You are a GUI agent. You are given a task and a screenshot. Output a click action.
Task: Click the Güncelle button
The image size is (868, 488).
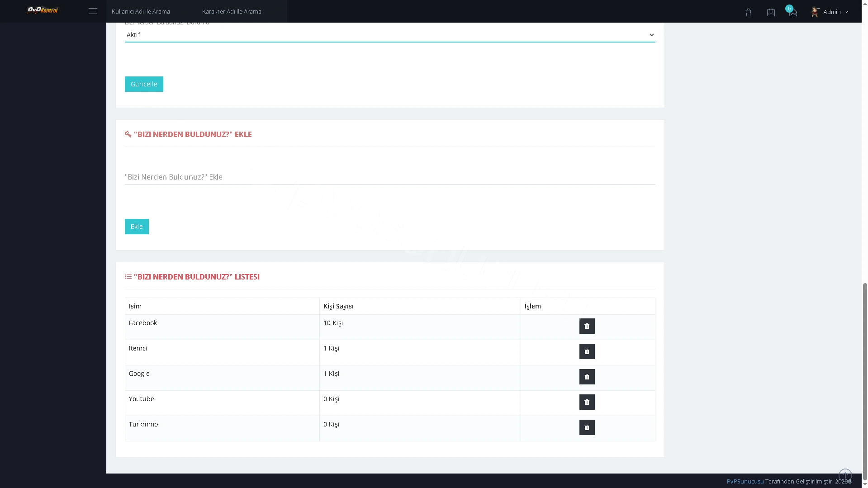pyautogui.click(x=144, y=84)
